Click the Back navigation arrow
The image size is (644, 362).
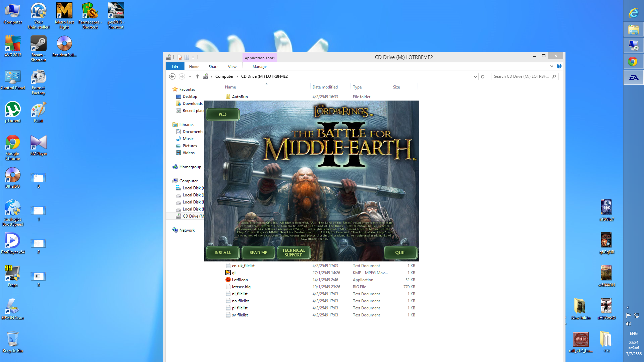[x=172, y=76]
